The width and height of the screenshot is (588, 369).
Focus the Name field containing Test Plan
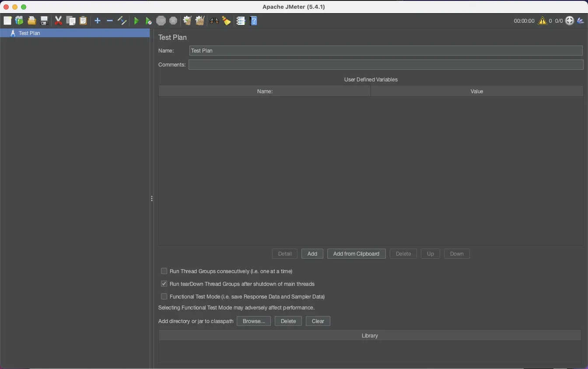(x=386, y=51)
